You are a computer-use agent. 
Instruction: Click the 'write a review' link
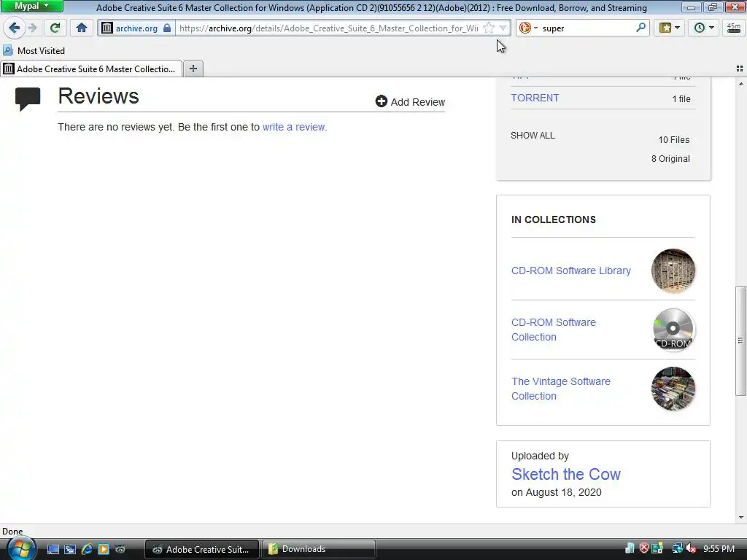[293, 127]
